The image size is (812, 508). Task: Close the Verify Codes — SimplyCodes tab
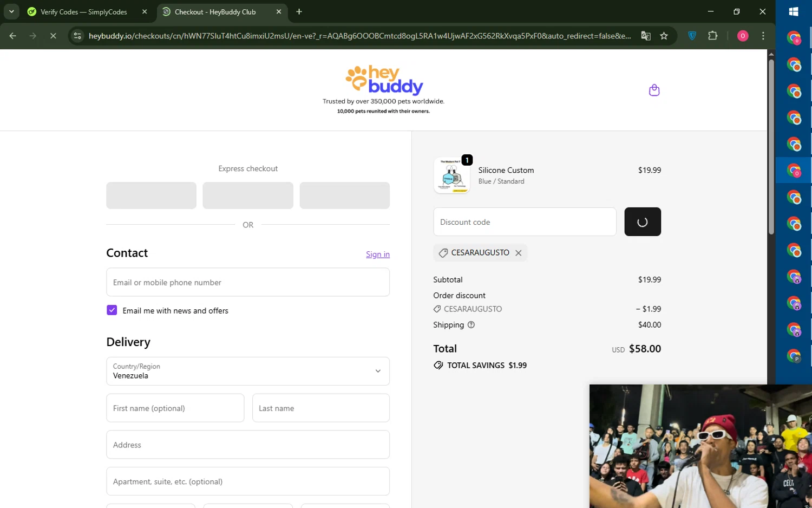145,12
